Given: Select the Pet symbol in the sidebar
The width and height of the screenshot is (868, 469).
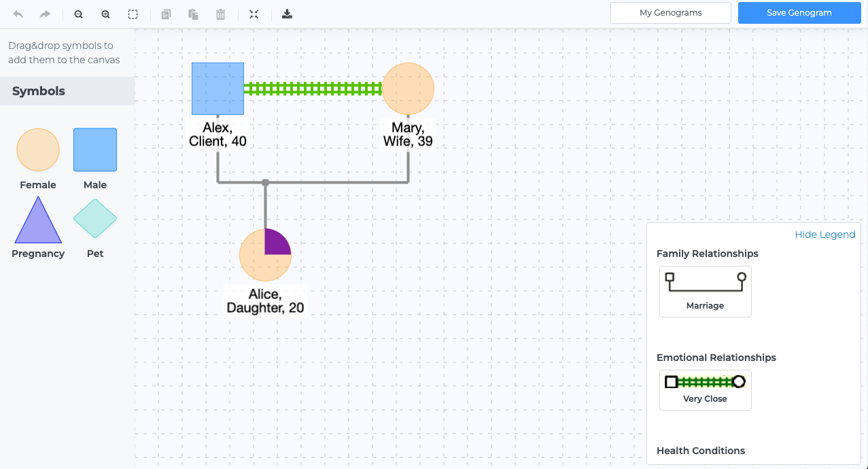Looking at the screenshot, I should [x=94, y=218].
